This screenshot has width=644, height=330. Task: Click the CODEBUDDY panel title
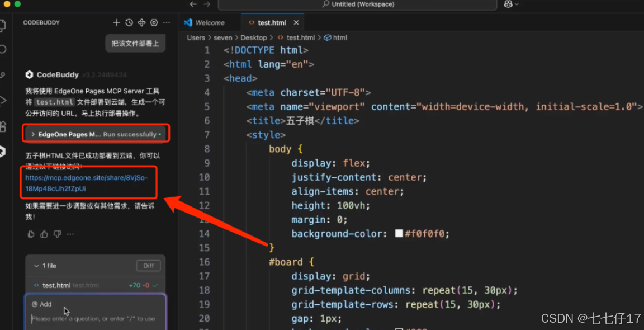41,22
